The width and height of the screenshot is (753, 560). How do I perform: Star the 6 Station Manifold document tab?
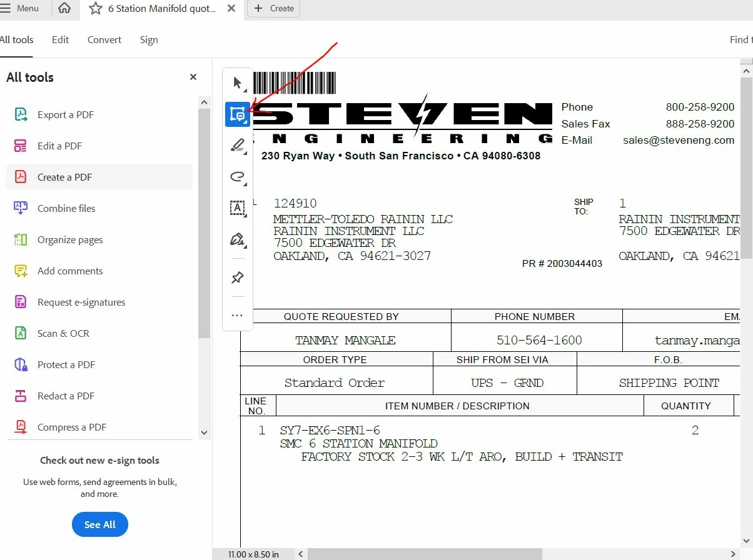96,9
